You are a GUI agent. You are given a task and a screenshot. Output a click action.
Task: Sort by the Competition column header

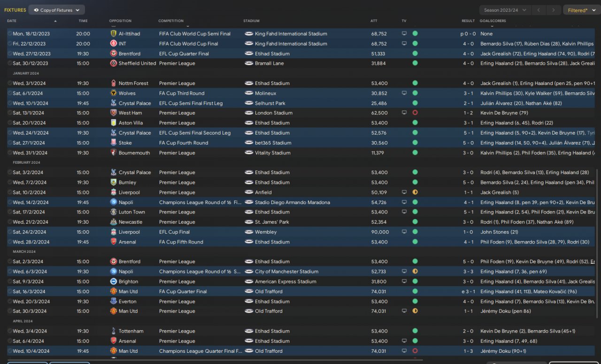coord(171,21)
